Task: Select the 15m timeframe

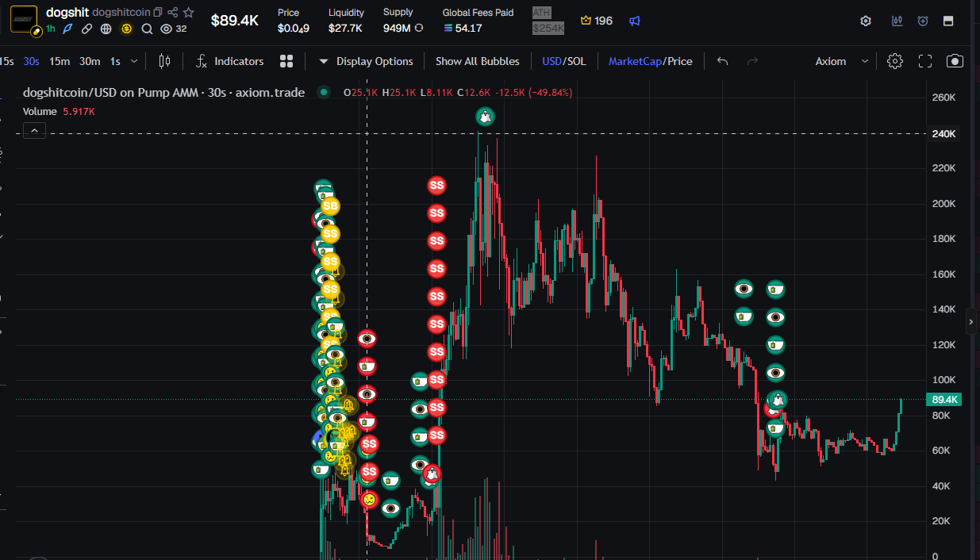Action: click(x=60, y=61)
